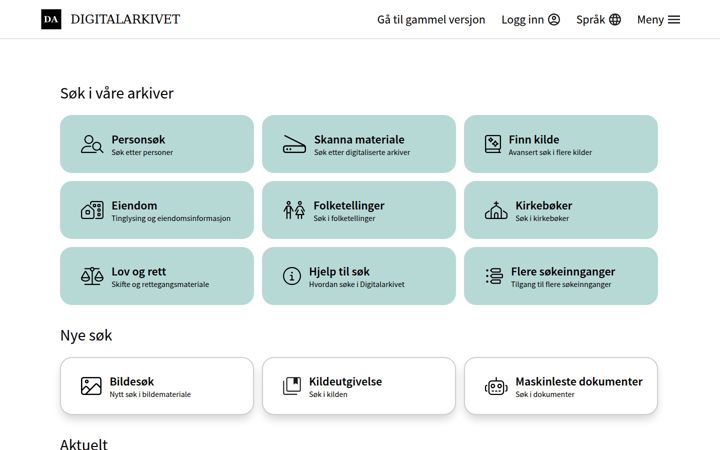
Task: Click the info icon for Hjelp til søk
Action: [292, 276]
